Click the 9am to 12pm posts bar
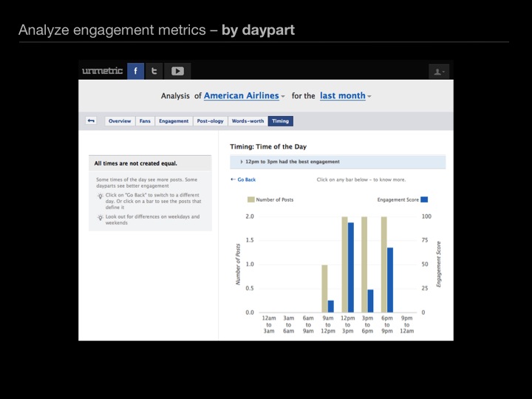This screenshot has width=532, height=399. point(324,288)
